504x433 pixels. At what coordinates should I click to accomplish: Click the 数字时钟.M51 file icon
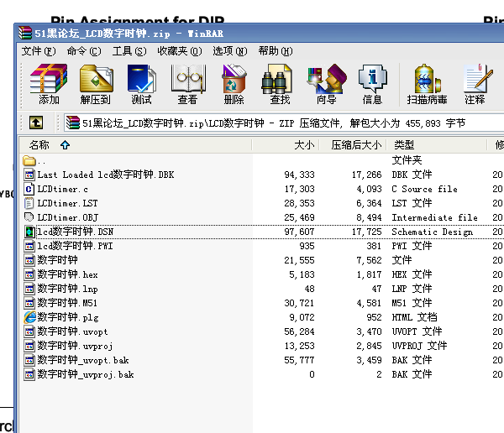click(x=29, y=303)
